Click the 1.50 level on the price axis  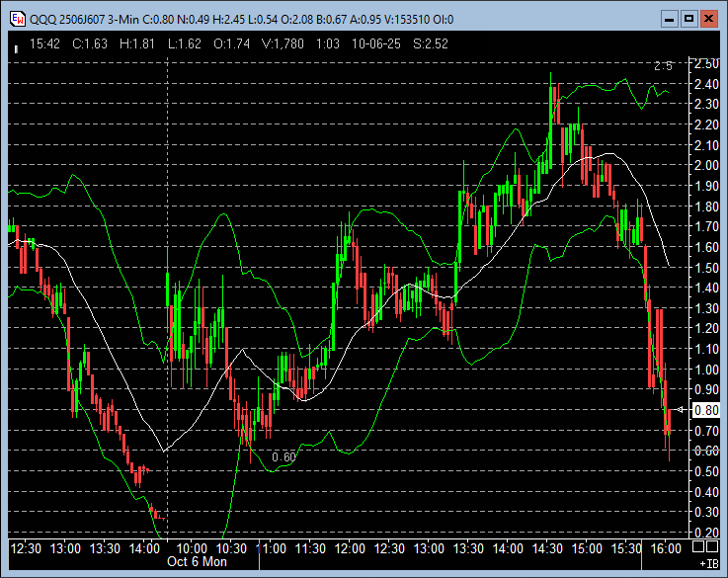706,268
